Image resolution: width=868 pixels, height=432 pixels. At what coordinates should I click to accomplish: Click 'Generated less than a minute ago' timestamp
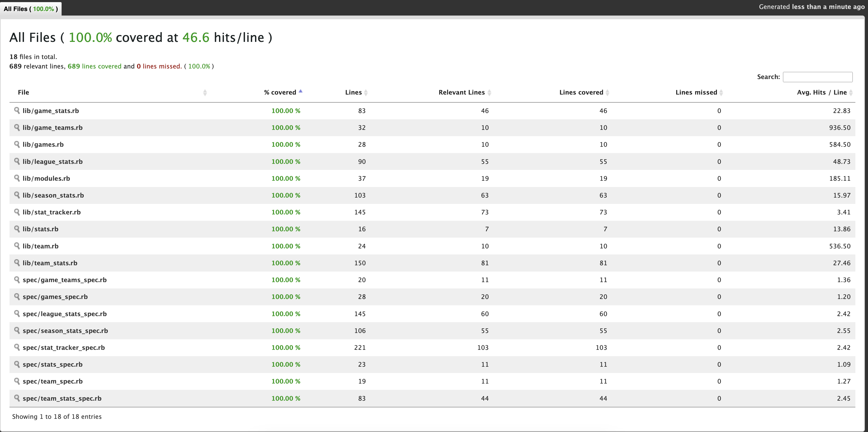[x=811, y=7]
